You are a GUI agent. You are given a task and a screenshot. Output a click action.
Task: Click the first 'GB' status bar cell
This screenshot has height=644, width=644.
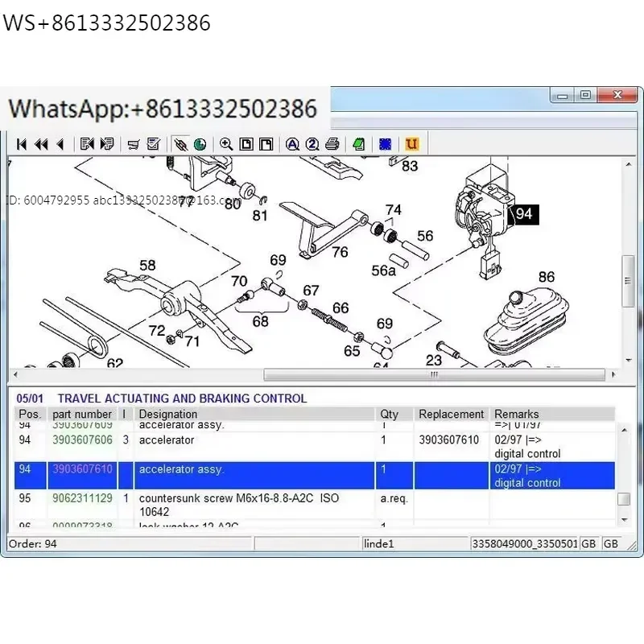[x=589, y=544]
